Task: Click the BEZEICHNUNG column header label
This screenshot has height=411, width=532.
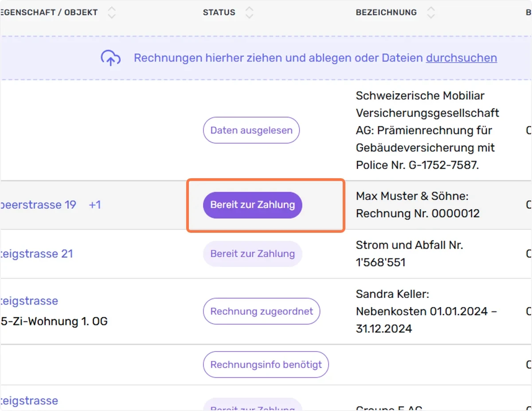Action: [x=386, y=12]
